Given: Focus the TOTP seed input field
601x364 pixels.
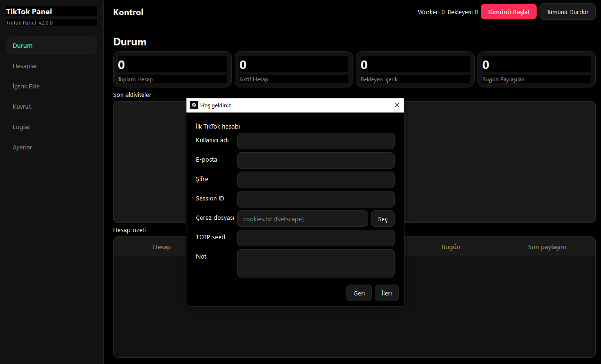Looking at the screenshot, I should coord(316,238).
